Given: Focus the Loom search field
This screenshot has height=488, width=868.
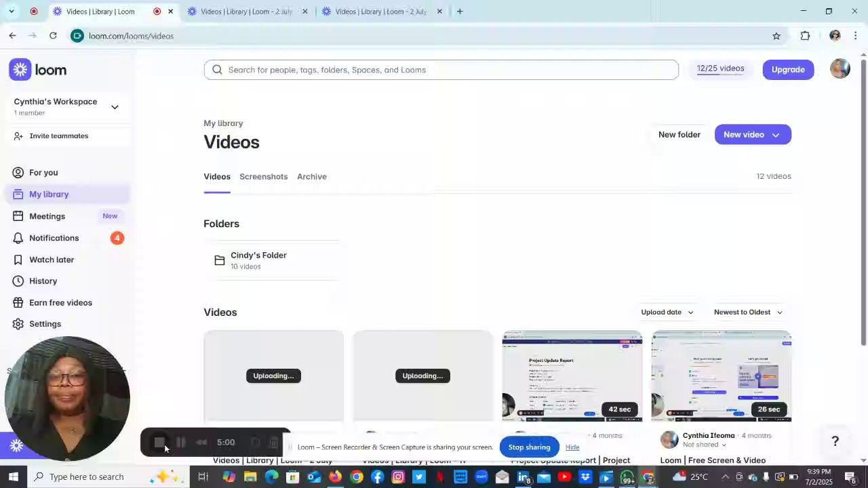Looking at the screenshot, I should tap(441, 70).
